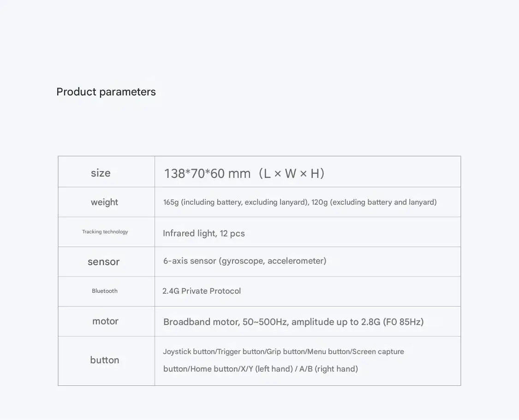Image resolution: width=519 pixels, height=420 pixels.
Task: Select the 'button' row label
Action: tap(105, 360)
